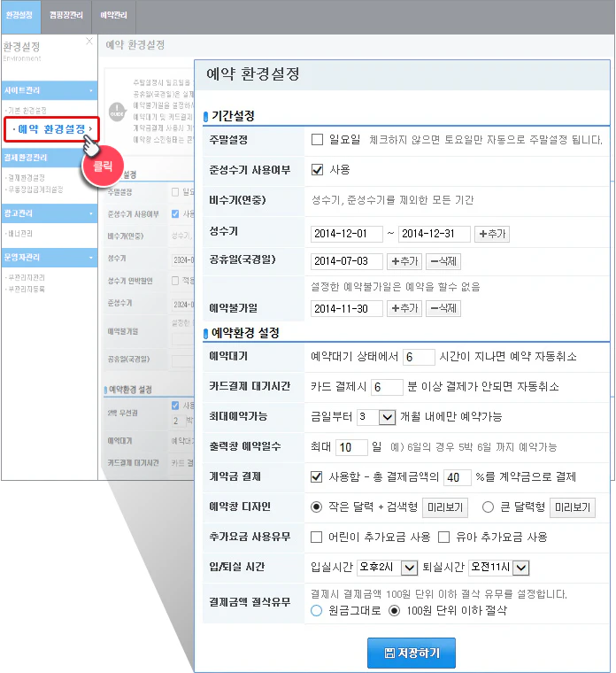Click +추가 in 공휴일(국경일) row
Image resolution: width=616 pixels, height=673 pixels.
pos(404,261)
